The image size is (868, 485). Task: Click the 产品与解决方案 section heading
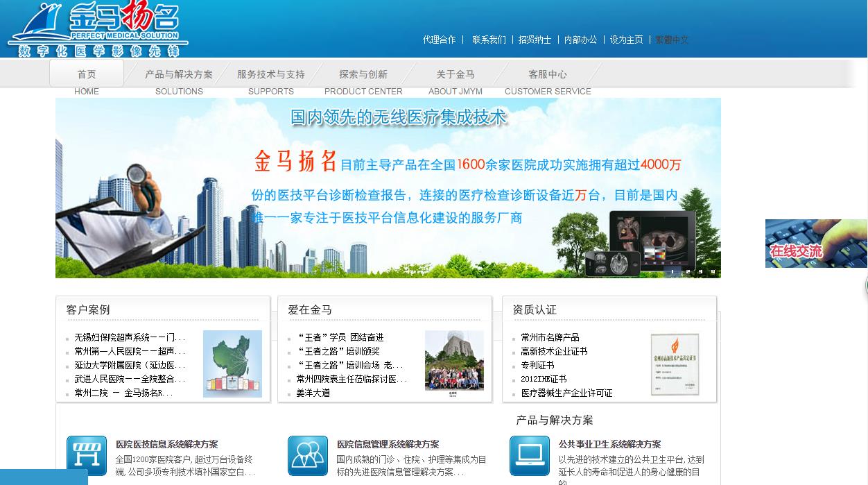point(555,420)
